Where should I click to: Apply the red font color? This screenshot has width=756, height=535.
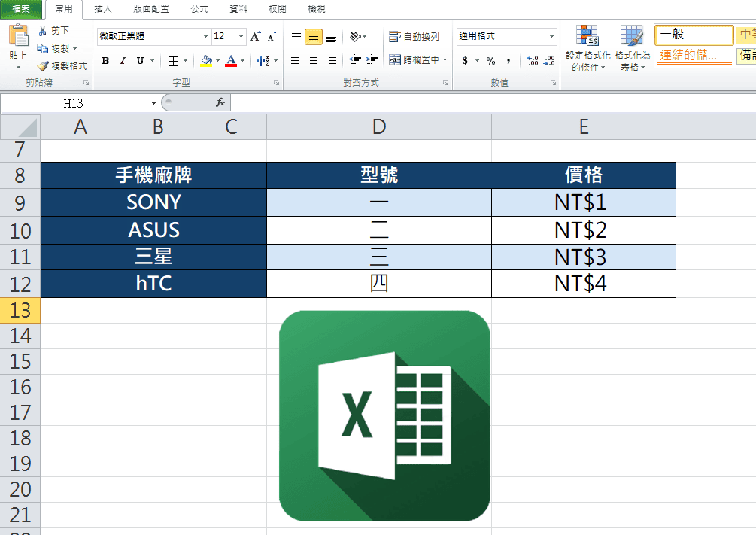click(x=231, y=61)
